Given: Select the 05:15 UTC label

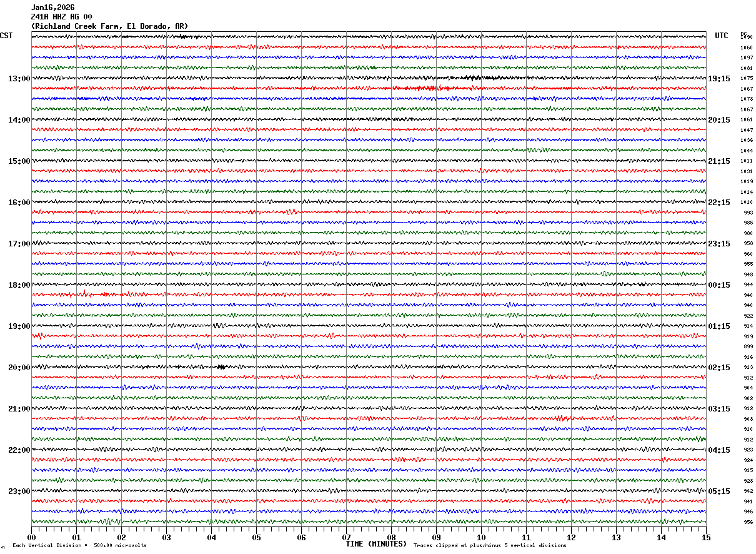Looking at the screenshot, I should (719, 491).
